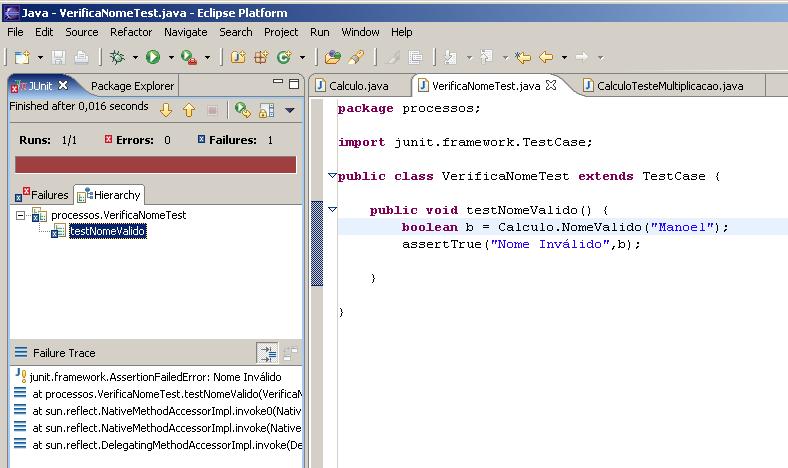The image size is (788, 468).
Task: Click the Last Edit Location icon
Action: point(523,57)
